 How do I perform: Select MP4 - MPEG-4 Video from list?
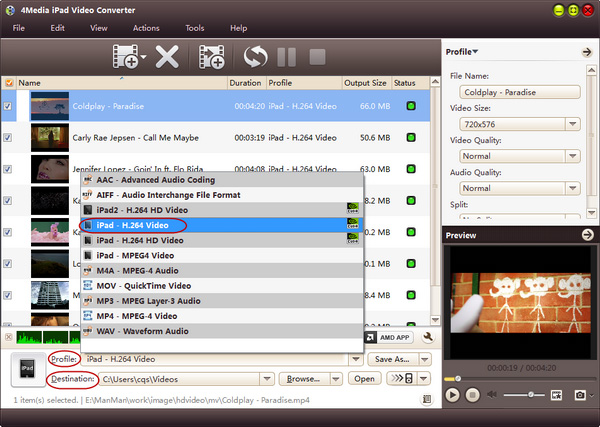click(x=147, y=315)
